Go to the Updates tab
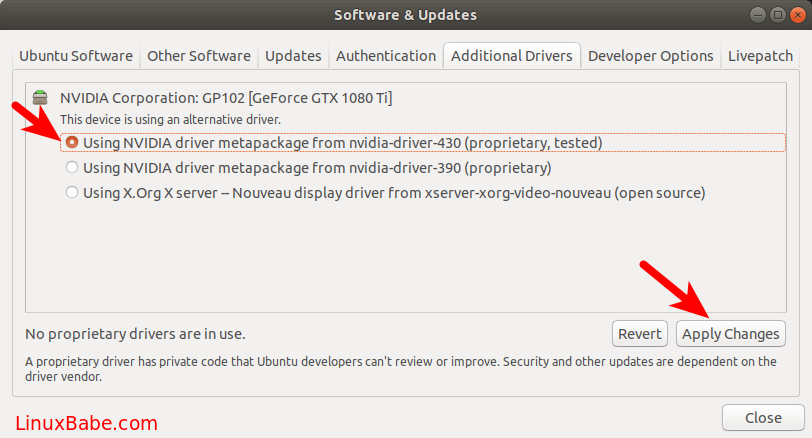The height and width of the screenshot is (438, 812). point(293,56)
